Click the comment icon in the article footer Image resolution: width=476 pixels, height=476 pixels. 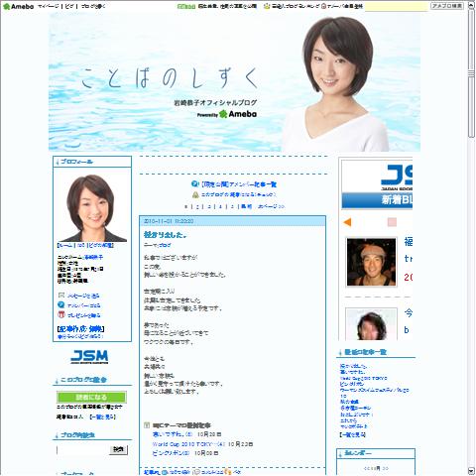[196, 472]
